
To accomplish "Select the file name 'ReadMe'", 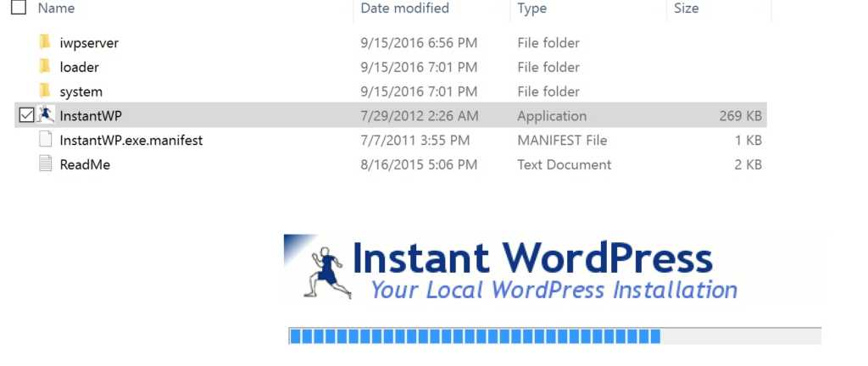I will coord(85,164).
